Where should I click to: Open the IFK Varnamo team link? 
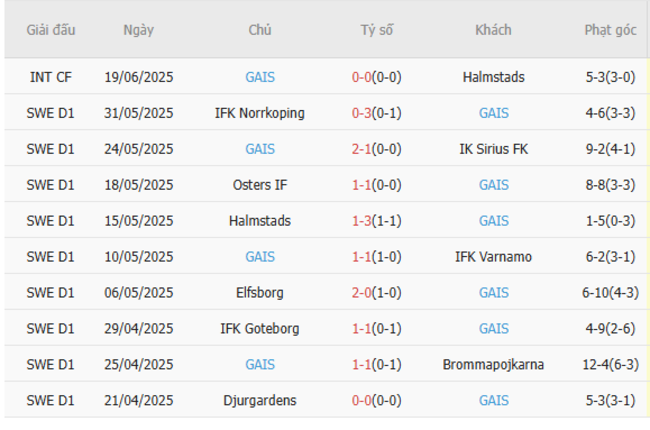(x=493, y=257)
